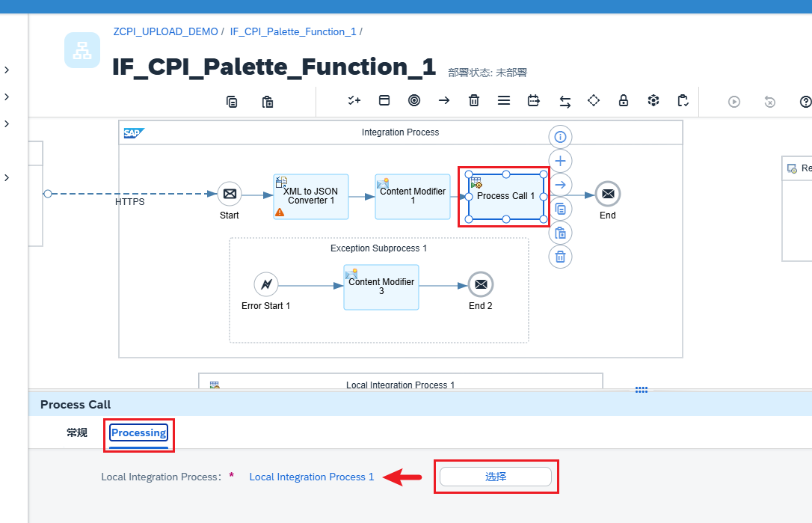Click the integration flow artifact icon
This screenshot has width=812, height=523.
click(x=82, y=50)
